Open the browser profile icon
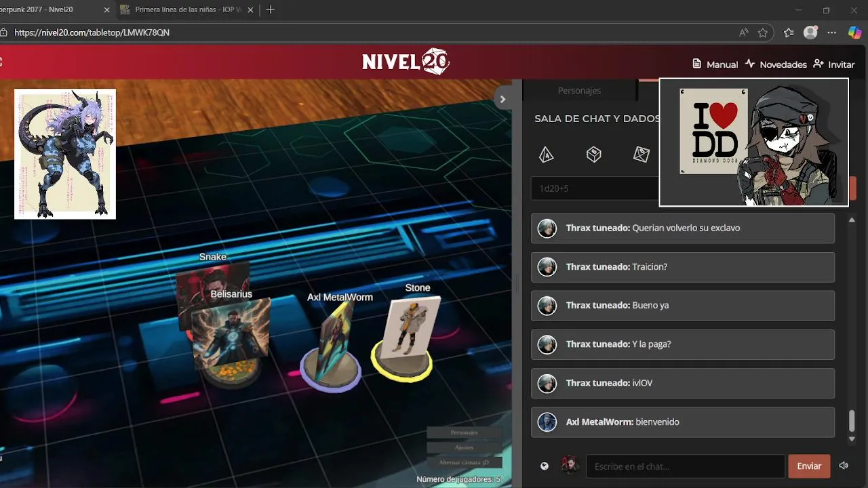The width and height of the screenshot is (868, 488). (810, 33)
